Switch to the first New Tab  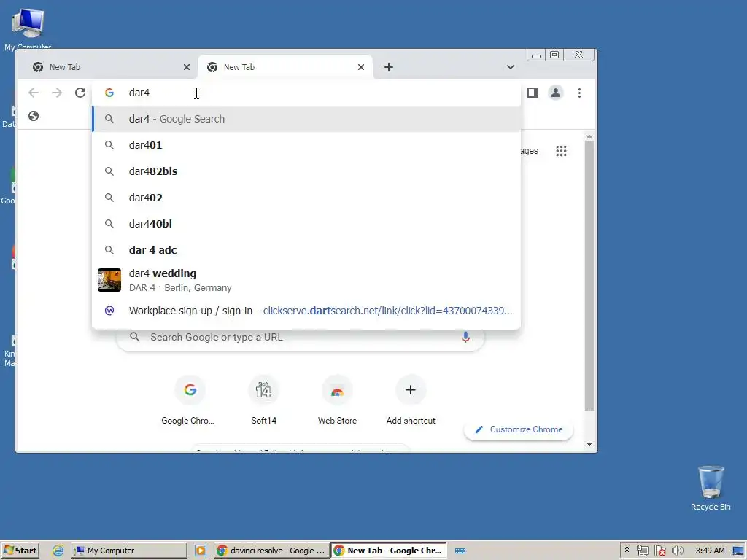point(110,67)
